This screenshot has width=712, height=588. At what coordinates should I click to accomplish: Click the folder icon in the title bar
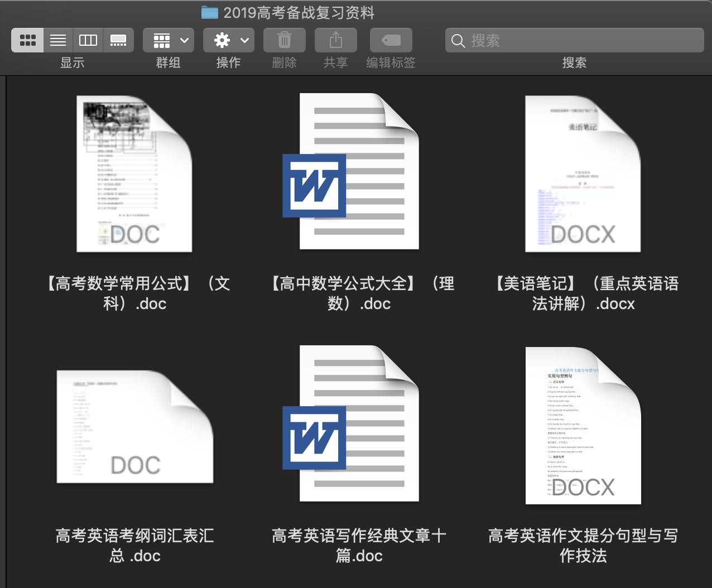pyautogui.click(x=209, y=11)
